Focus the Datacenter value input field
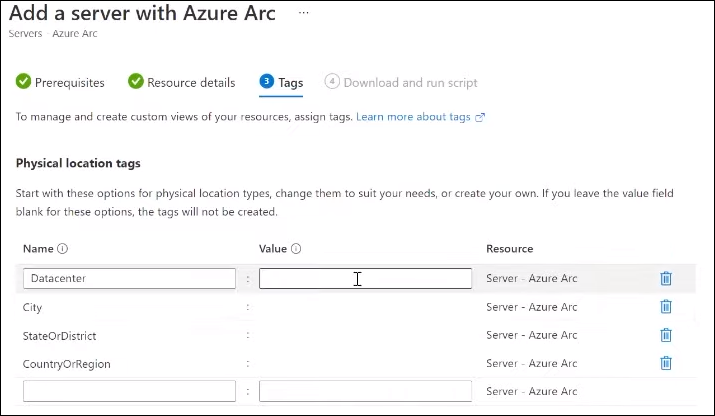This screenshot has width=715, height=416. point(365,279)
